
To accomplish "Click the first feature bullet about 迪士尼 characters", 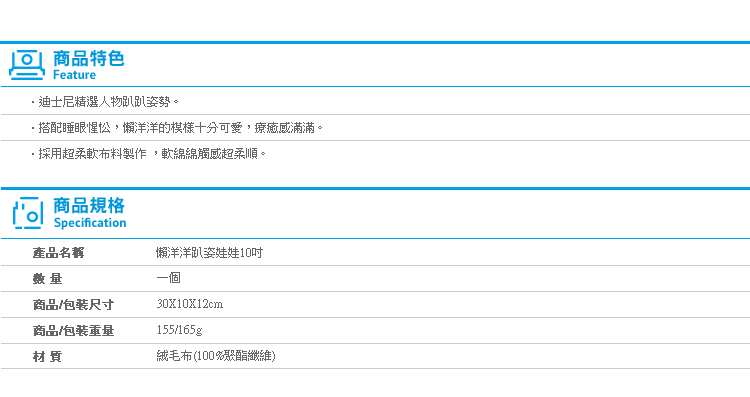I will pos(105,101).
